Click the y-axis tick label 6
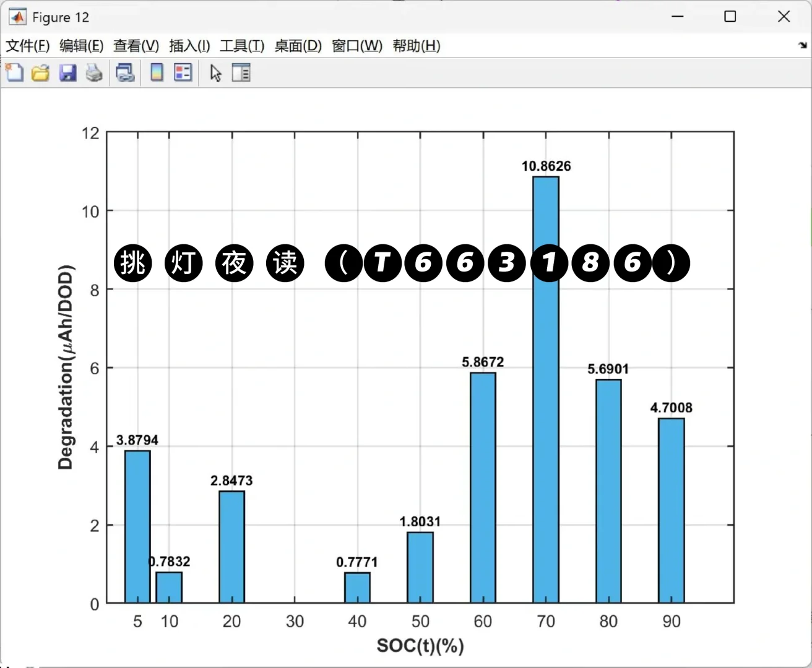The width and height of the screenshot is (812, 668). 95,368
